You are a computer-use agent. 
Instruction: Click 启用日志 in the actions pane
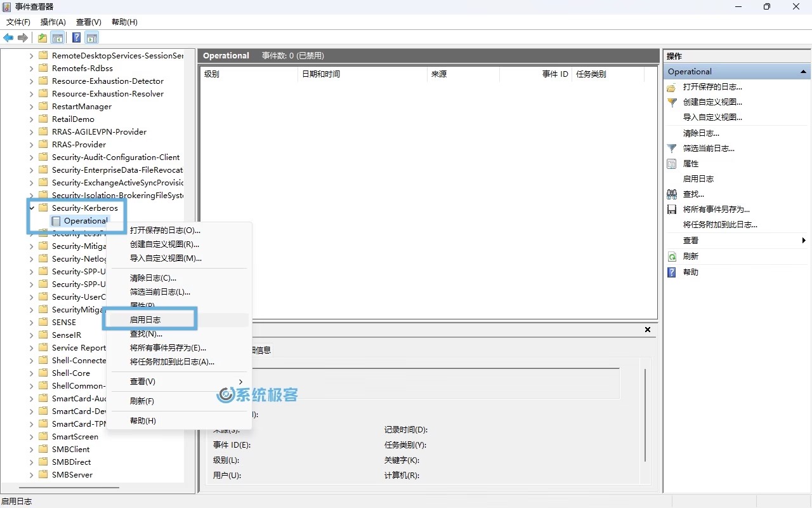698,179
